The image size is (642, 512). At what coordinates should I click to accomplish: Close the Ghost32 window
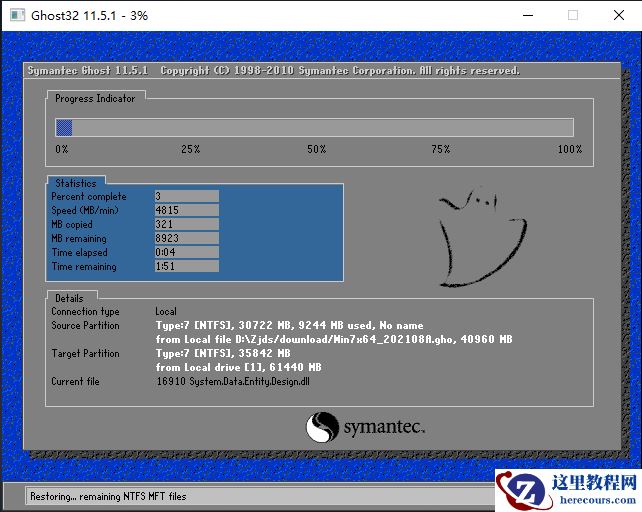619,15
